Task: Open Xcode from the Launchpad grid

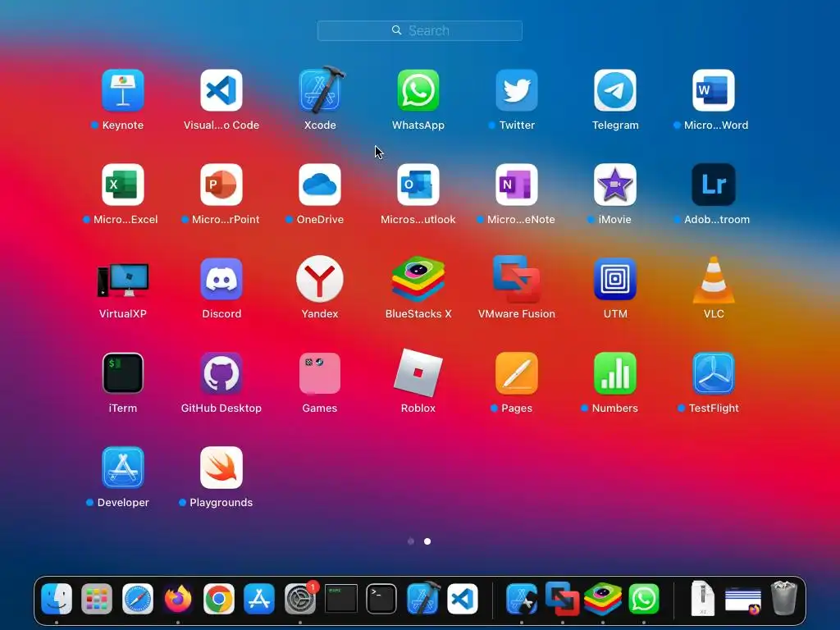Action: click(320, 90)
